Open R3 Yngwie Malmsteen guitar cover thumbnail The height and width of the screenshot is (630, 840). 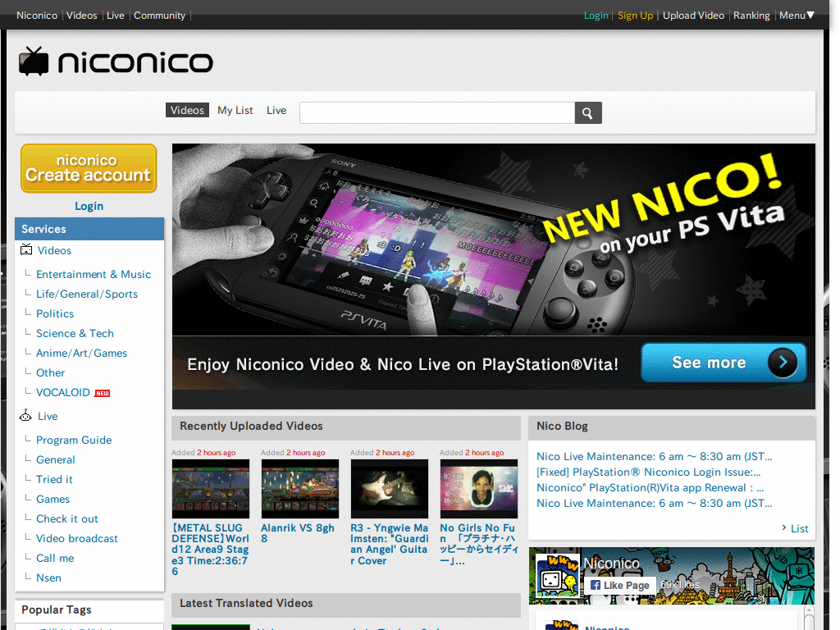[x=390, y=489]
